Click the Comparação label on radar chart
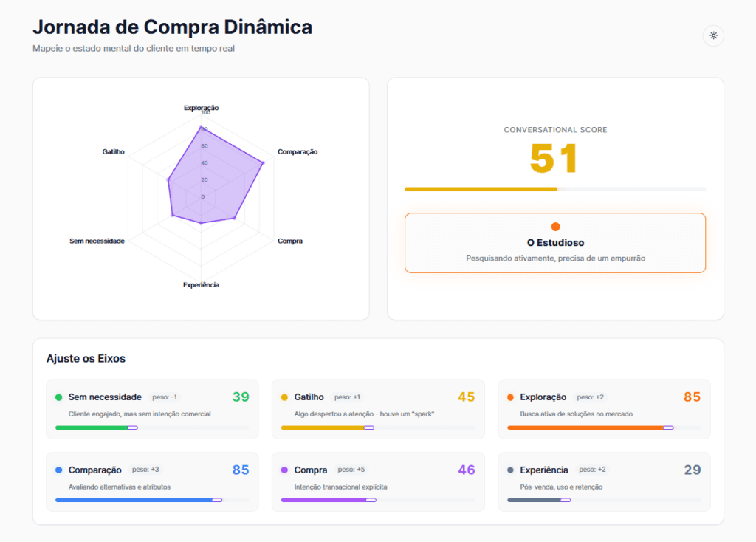The image size is (756, 542). [298, 152]
